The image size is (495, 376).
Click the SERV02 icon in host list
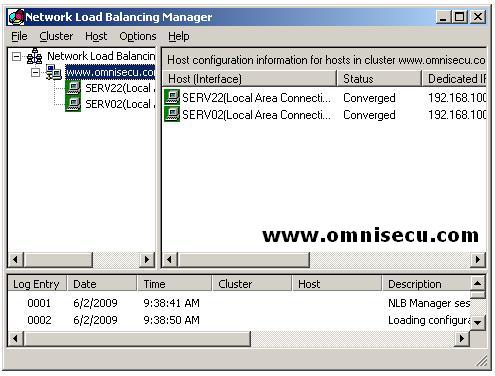click(172, 114)
